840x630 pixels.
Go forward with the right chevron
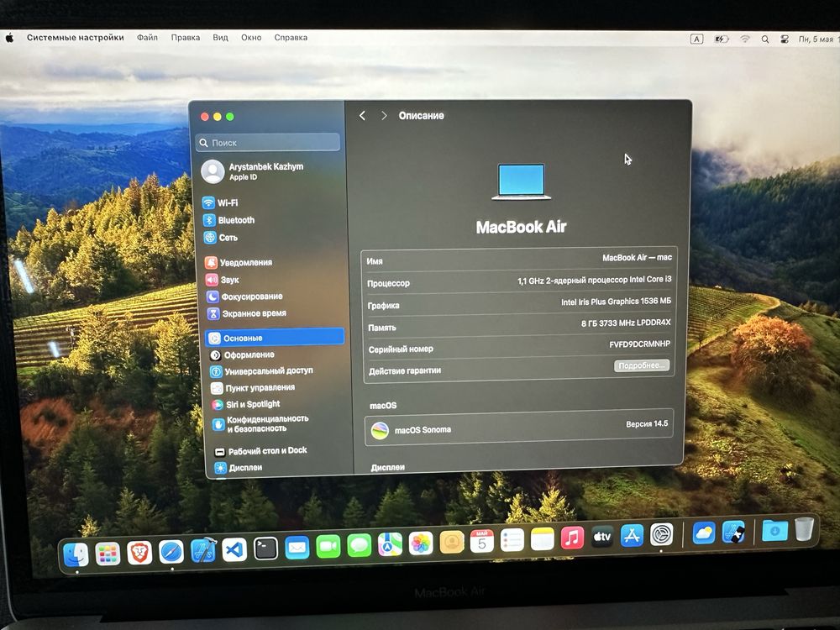tap(384, 116)
